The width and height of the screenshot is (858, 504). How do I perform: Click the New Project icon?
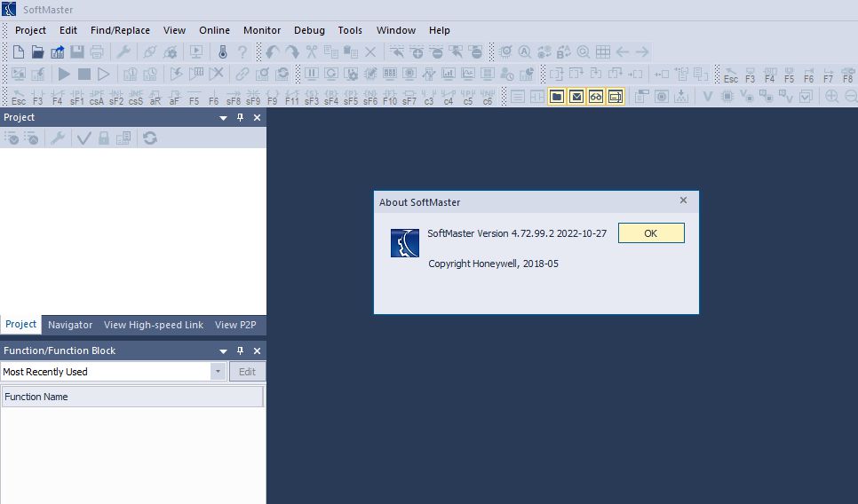click(x=18, y=52)
